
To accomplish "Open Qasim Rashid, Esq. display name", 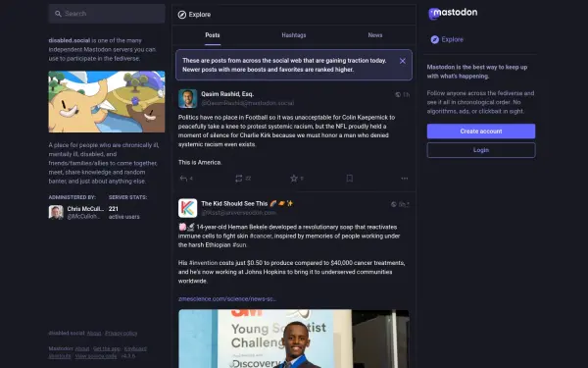I will click(x=227, y=94).
